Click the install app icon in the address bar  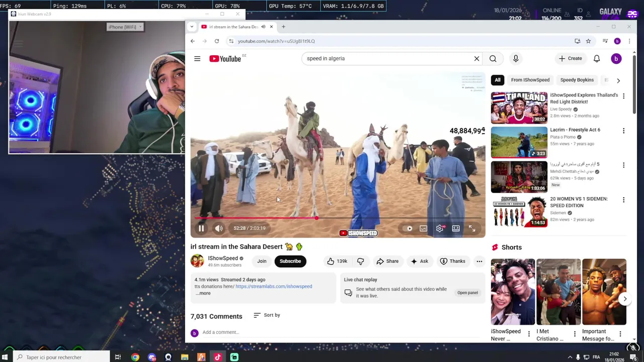click(x=577, y=41)
